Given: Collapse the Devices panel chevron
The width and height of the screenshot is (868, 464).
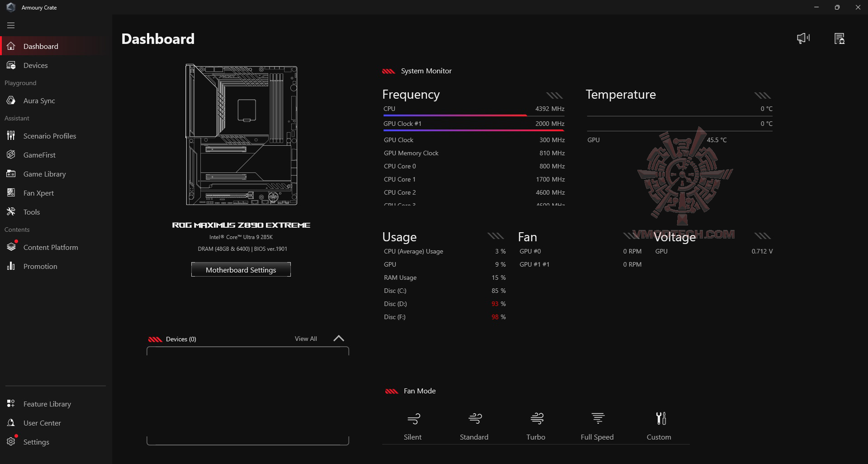Looking at the screenshot, I should (339, 338).
